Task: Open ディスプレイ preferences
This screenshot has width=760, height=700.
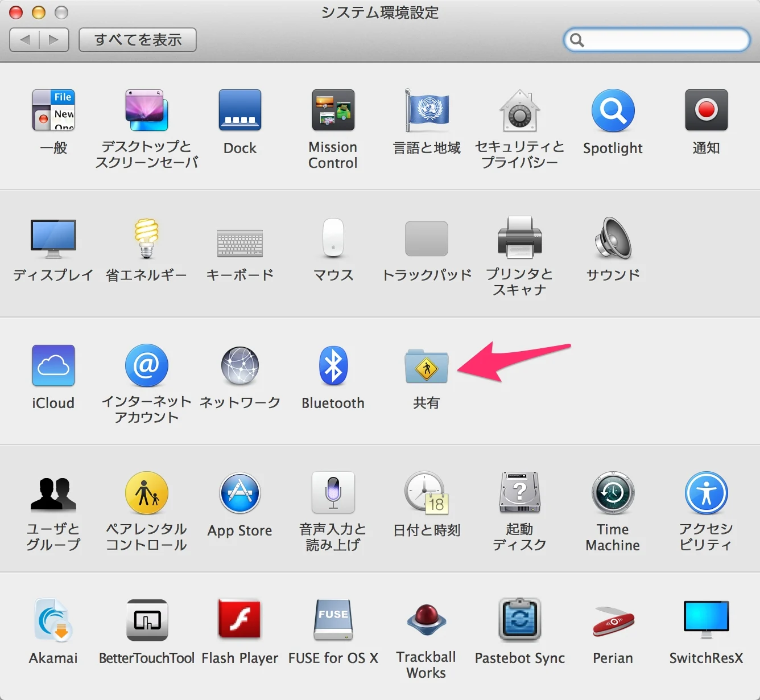Action: click(x=53, y=238)
